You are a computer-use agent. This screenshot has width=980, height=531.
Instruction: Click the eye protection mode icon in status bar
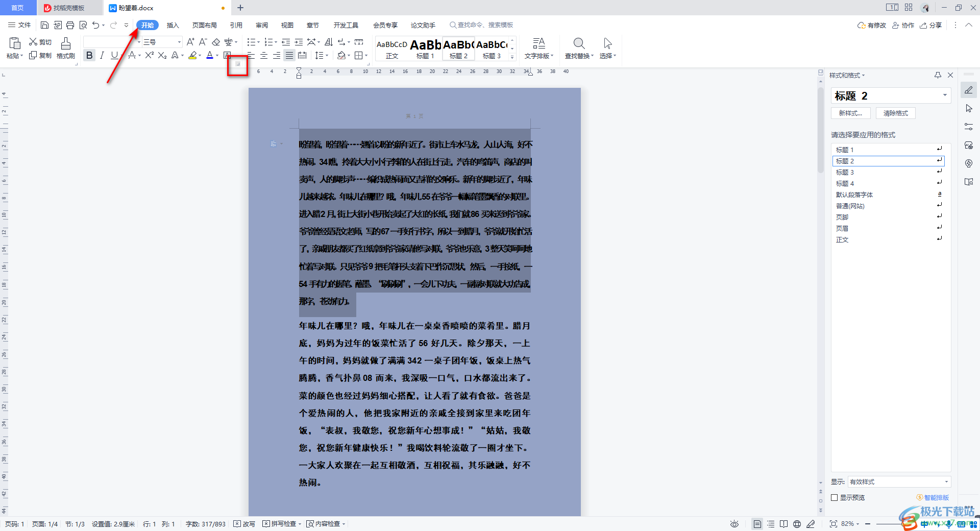(x=734, y=524)
